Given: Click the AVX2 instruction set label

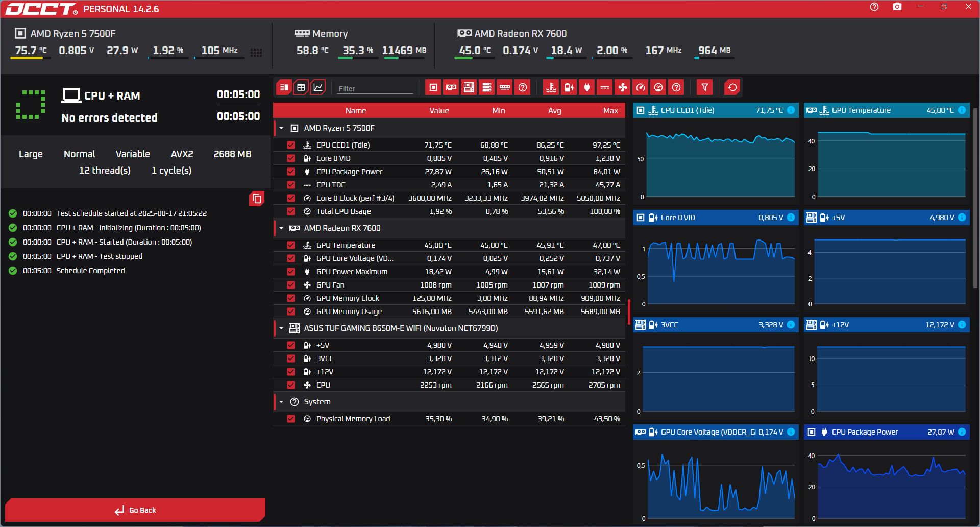Looking at the screenshot, I should pyautogui.click(x=182, y=154).
